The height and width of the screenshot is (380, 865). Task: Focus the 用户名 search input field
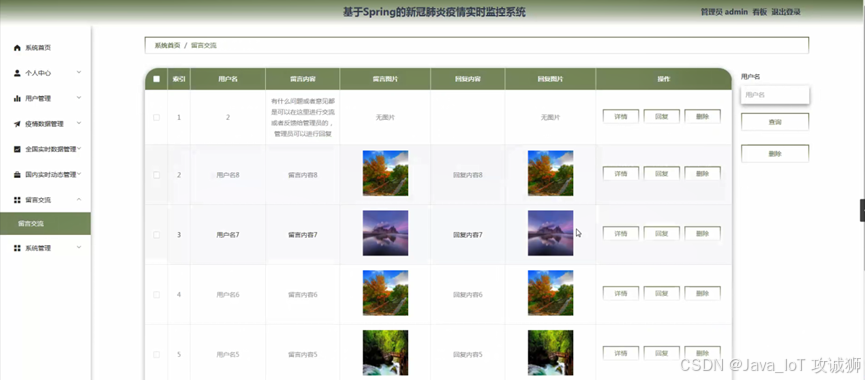pyautogui.click(x=775, y=95)
